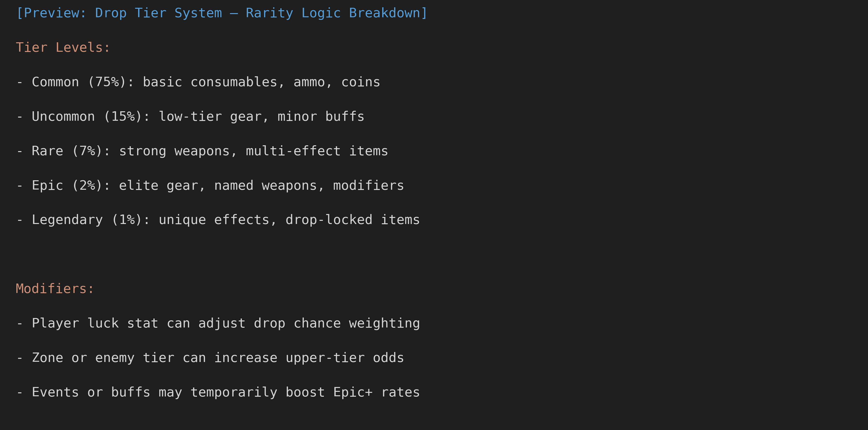Viewport: 868px width, 430px height.
Task: Click "upper-tier odds" phrase
Action: (x=345, y=358)
